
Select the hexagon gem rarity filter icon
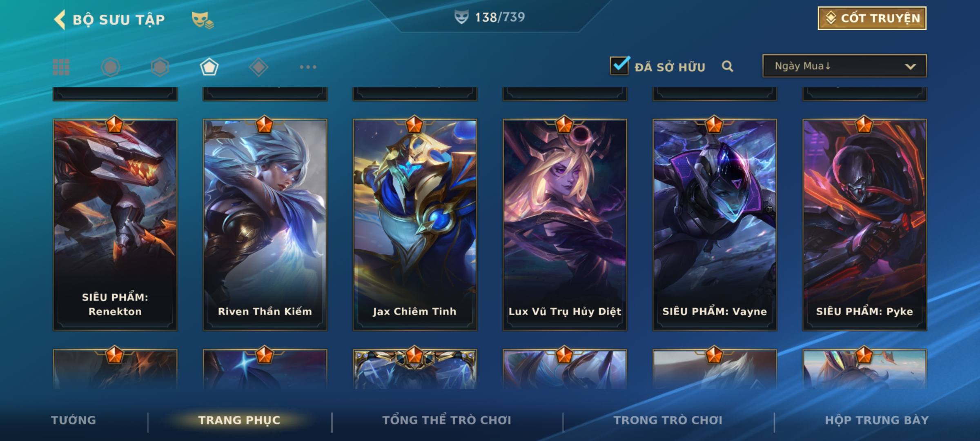(x=160, y=67)
